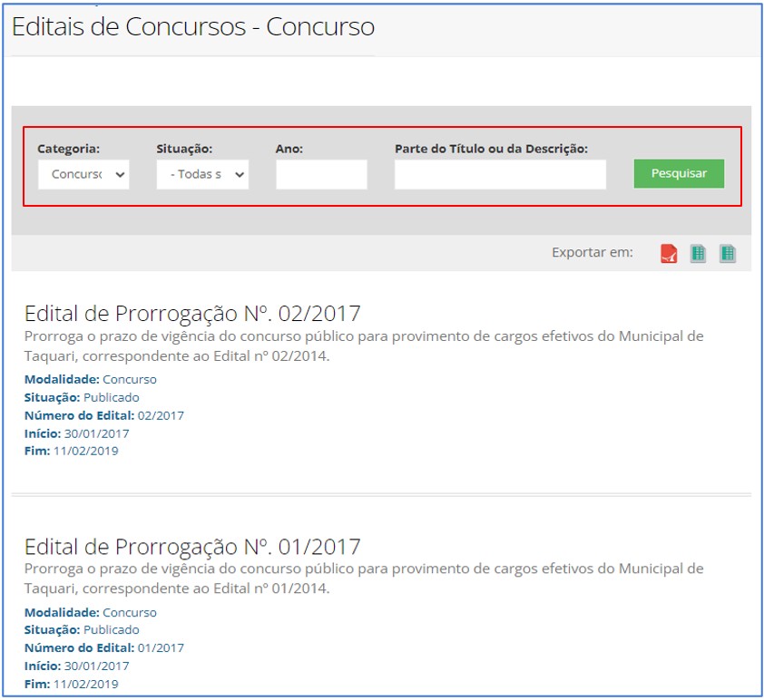Click the Ano input field
This screenshot has height=700, width=764.
321,174
